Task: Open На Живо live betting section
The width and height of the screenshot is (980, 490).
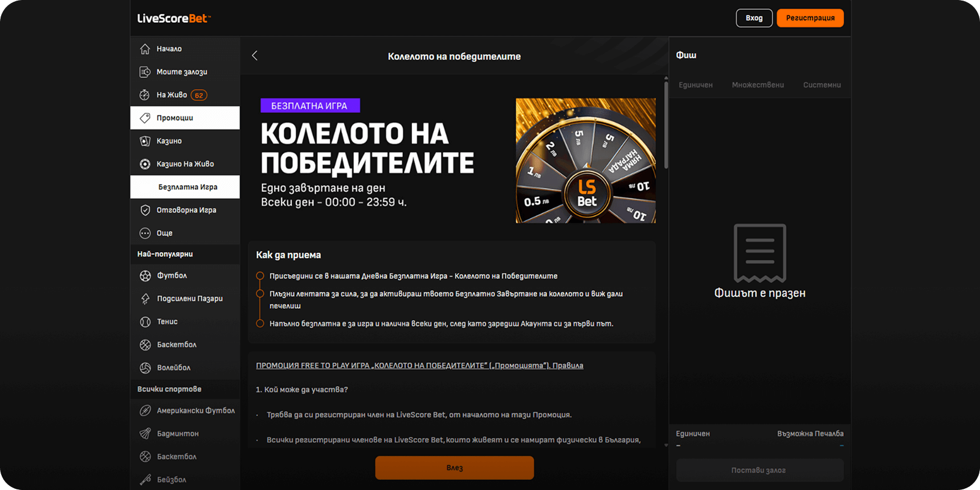Action: (x=185, y=95)
